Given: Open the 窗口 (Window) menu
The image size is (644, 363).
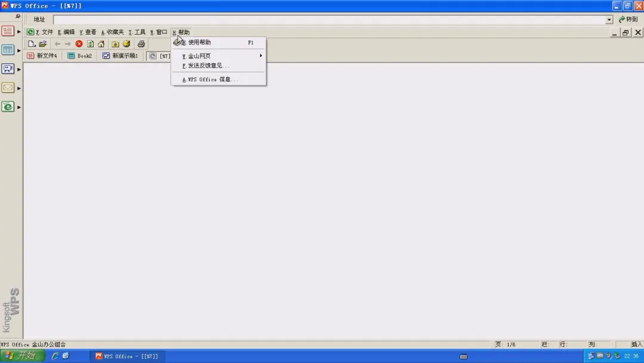Looking at the screenshot, I should (x=159, y=32).
